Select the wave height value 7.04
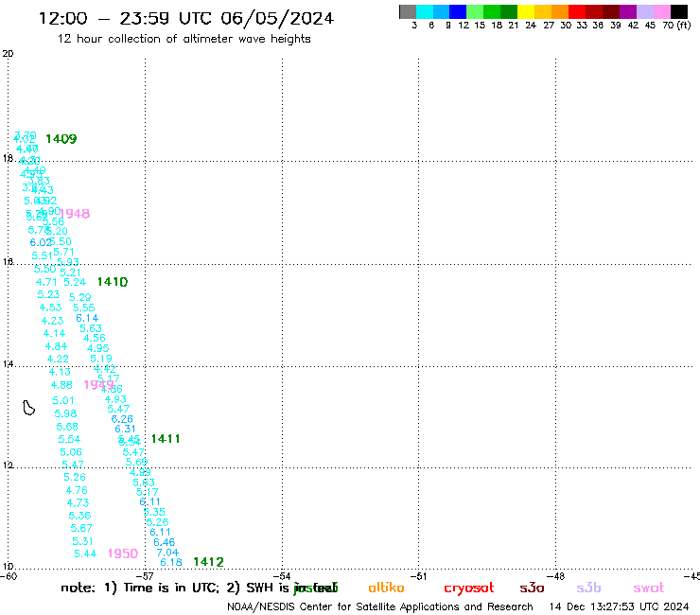 [x=167, y=553]
